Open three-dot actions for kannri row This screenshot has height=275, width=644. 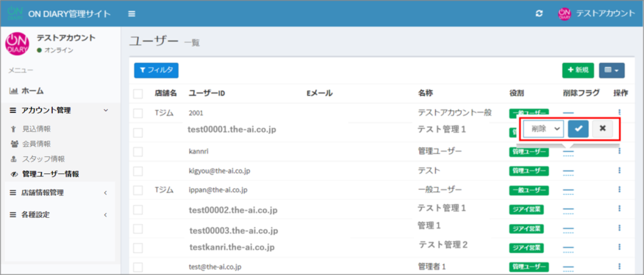[619, 151]
